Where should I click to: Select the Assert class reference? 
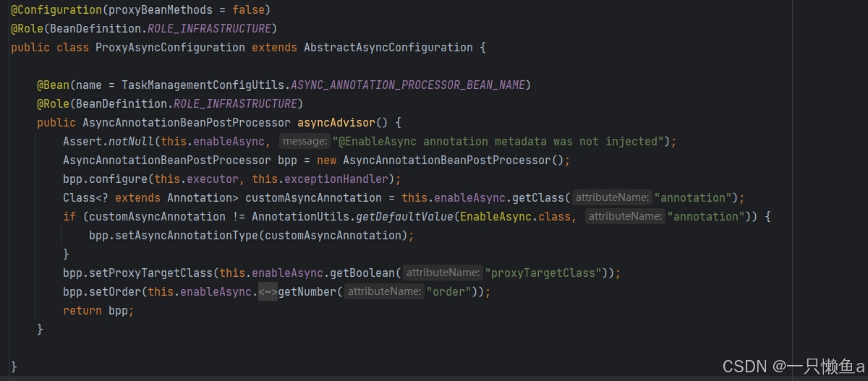(x=82, y=142)
